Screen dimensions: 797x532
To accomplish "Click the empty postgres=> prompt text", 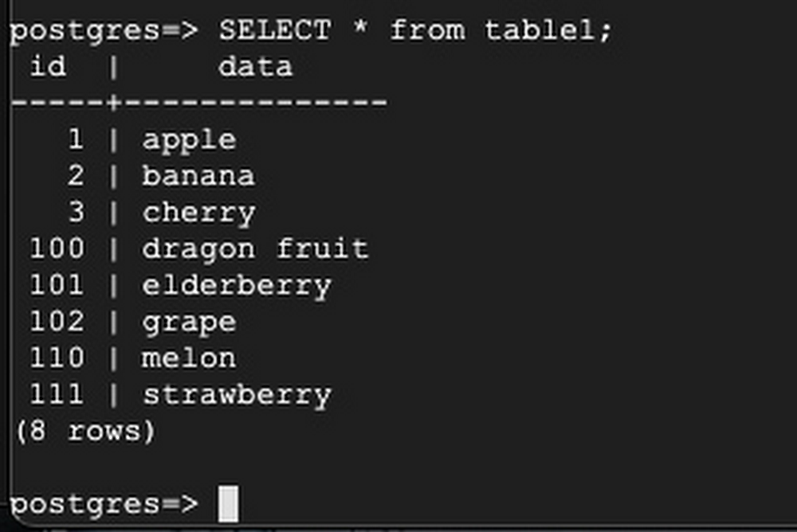I will click(104, 504).
